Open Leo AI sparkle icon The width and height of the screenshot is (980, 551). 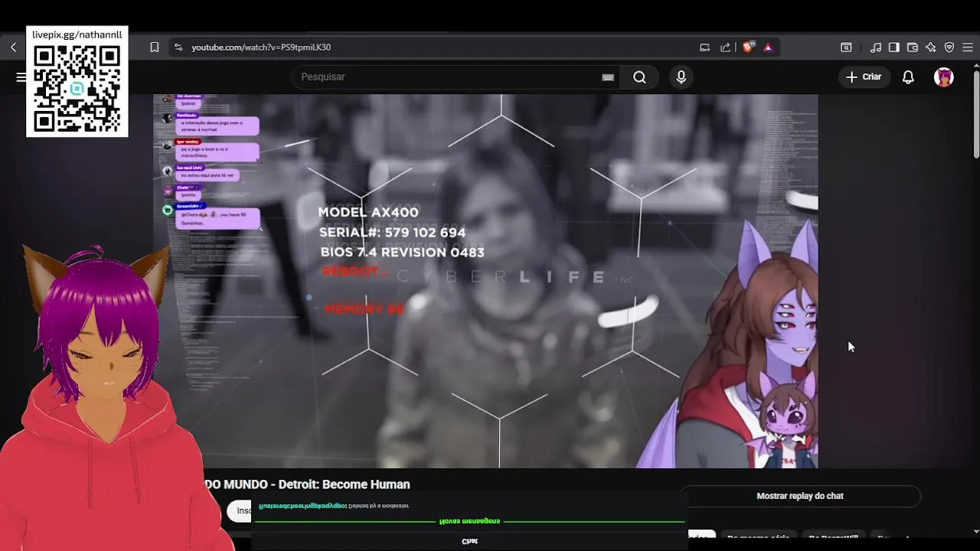click(x=931, y=47)
